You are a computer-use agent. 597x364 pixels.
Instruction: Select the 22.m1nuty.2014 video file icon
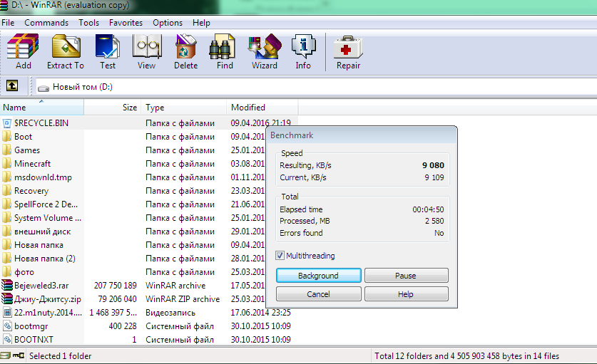coord(7,313)
